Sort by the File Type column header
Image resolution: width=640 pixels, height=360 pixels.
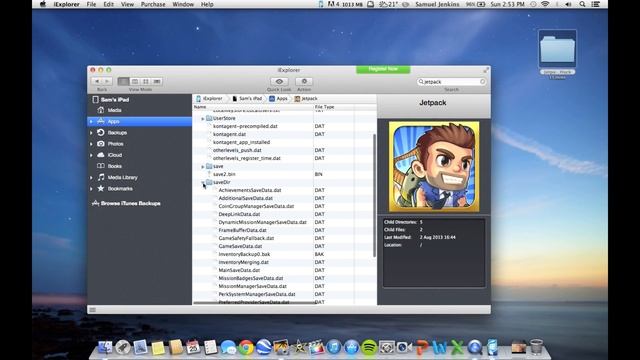(x=333, y=107)
